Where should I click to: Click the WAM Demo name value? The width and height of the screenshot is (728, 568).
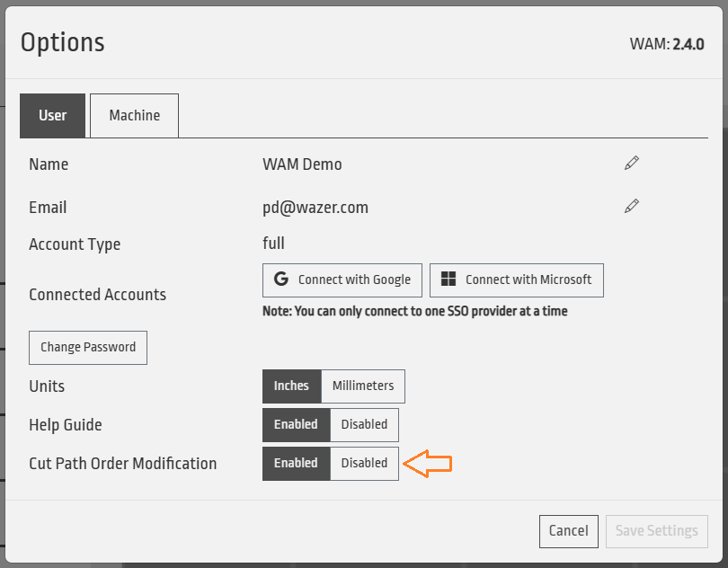(302, 164)
